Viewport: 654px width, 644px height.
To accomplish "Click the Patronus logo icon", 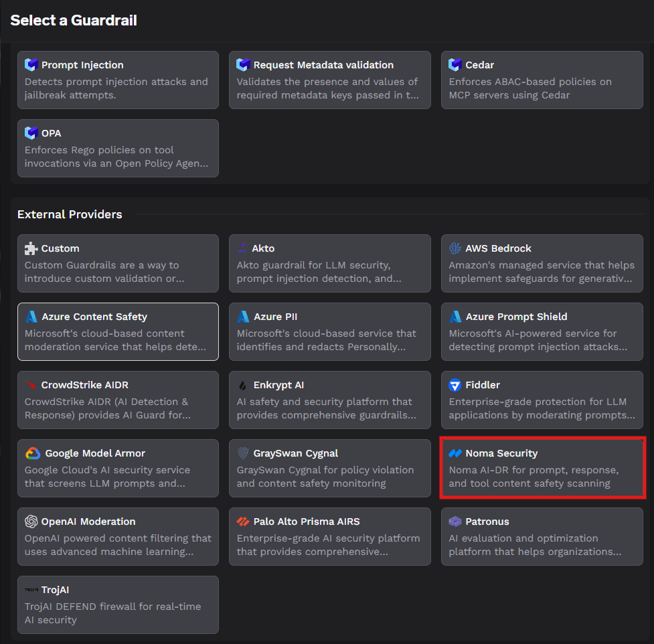I will (x=455, y=521).
